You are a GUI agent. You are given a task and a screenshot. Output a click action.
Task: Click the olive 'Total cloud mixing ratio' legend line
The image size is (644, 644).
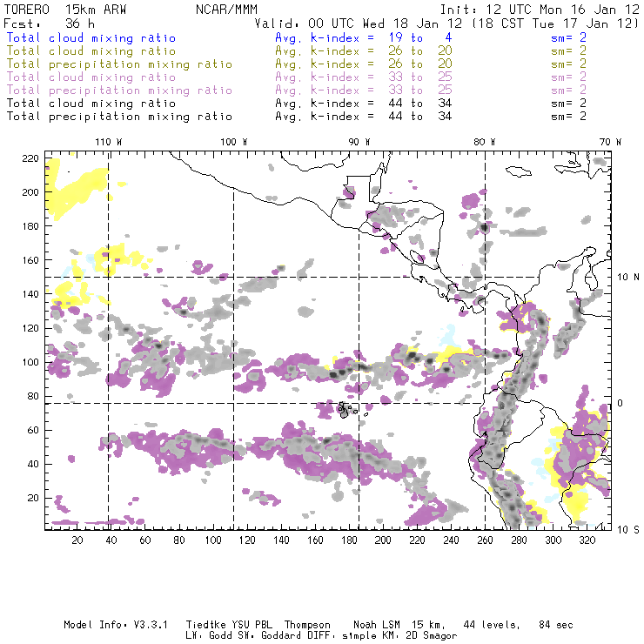pos(91,51)
